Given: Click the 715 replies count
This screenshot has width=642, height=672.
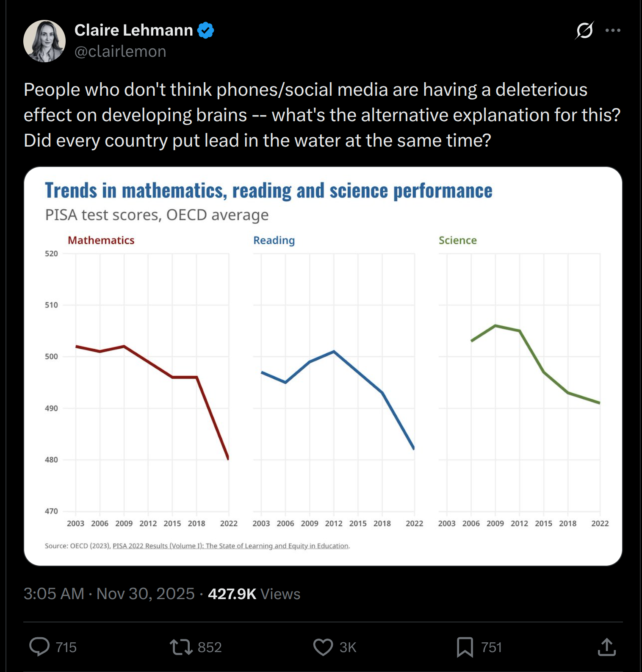Looking at the screenshot, I should pyautogui.click(x=66, y=647).
